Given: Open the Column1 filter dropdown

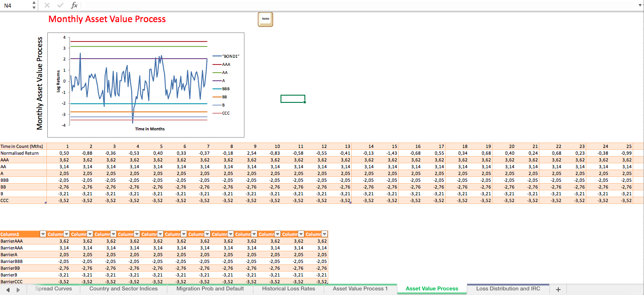Looking at the screenshot, I should pyautogui.click(x=43, y=234).
